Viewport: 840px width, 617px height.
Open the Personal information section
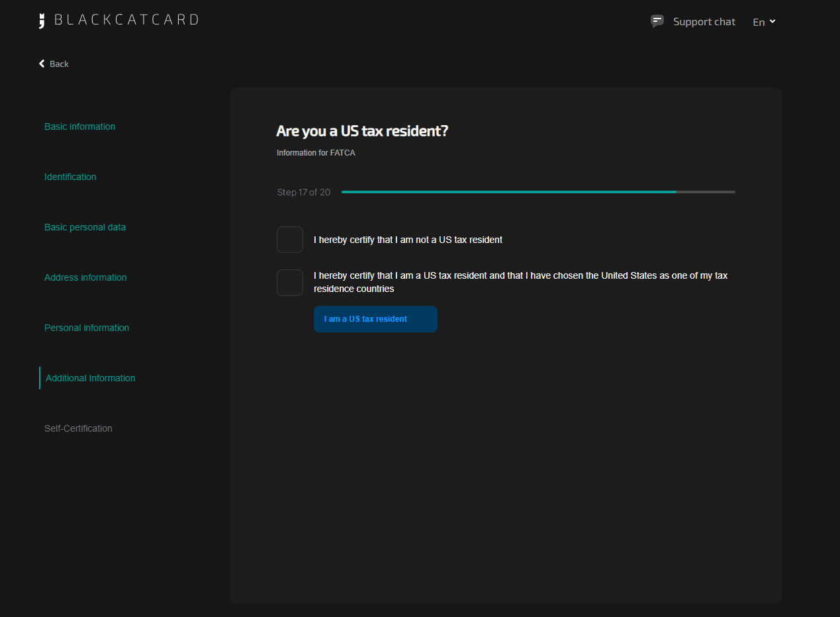[87, 328]
